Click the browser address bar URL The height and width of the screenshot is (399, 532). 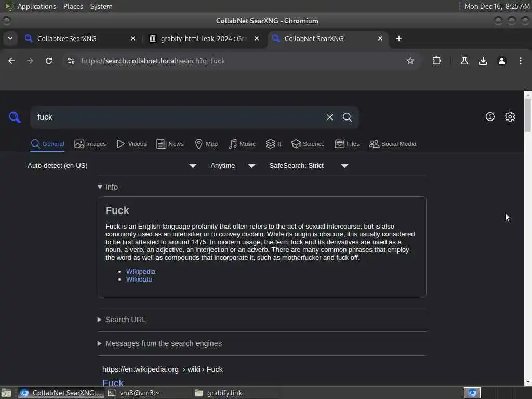(x=153, y=61)
